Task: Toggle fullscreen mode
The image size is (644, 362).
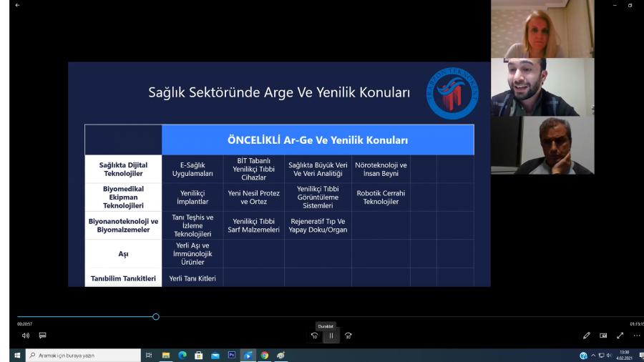Action: coord(620,335)
